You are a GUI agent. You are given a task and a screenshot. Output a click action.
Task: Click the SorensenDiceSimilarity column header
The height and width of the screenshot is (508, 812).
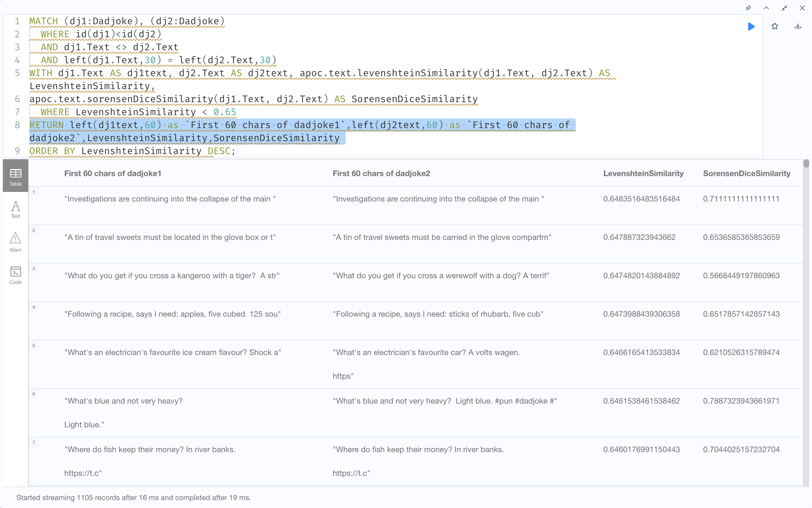(747, 173)
